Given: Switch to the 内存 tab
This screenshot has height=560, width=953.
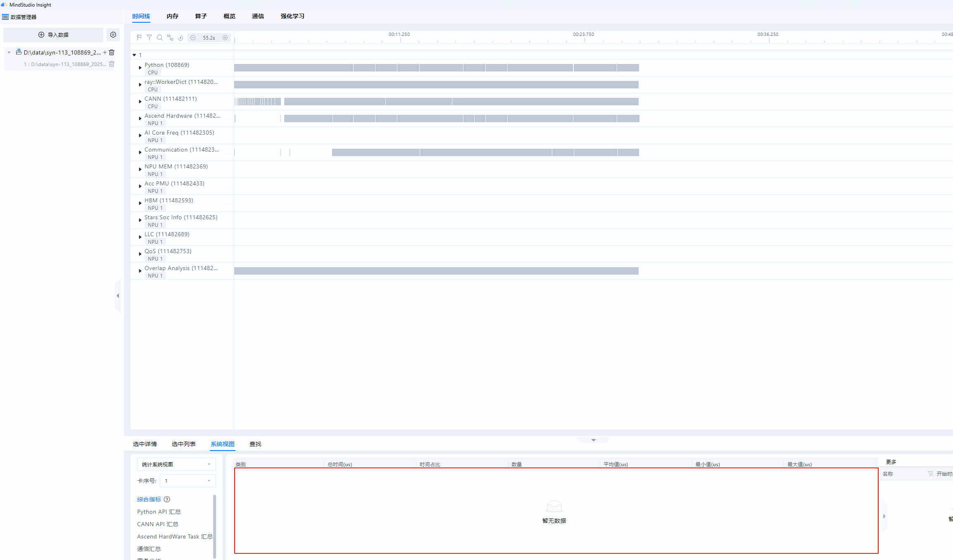Looking at the screenshot, I should coord(173,16).
